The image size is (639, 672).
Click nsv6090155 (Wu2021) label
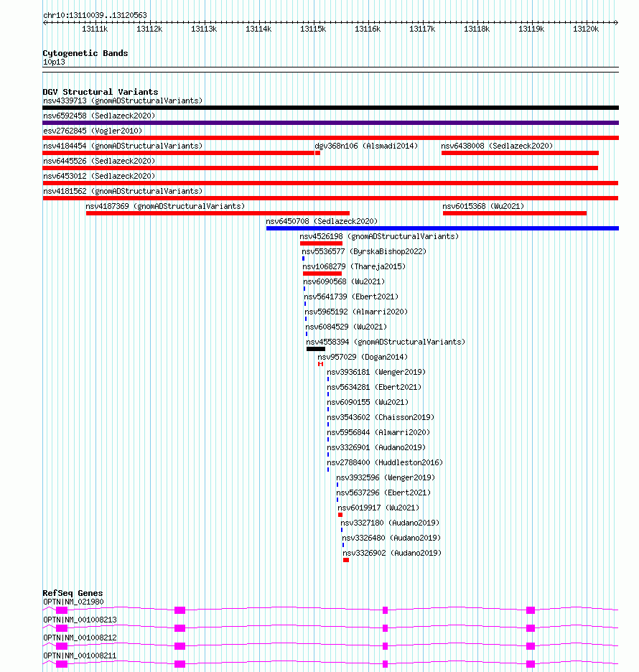pos(368,402)
